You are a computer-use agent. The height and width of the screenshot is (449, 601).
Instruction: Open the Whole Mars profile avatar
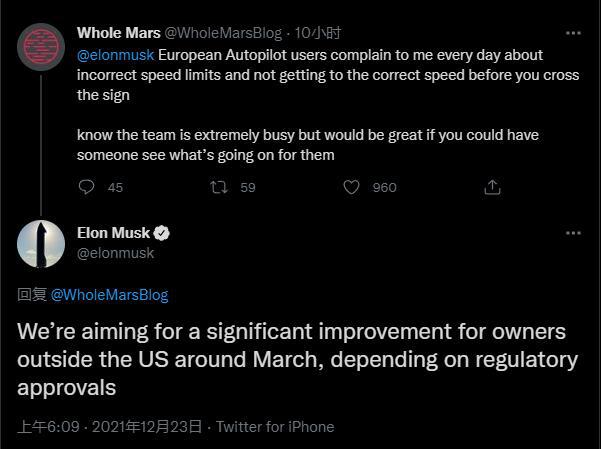(x=41, y=45)
